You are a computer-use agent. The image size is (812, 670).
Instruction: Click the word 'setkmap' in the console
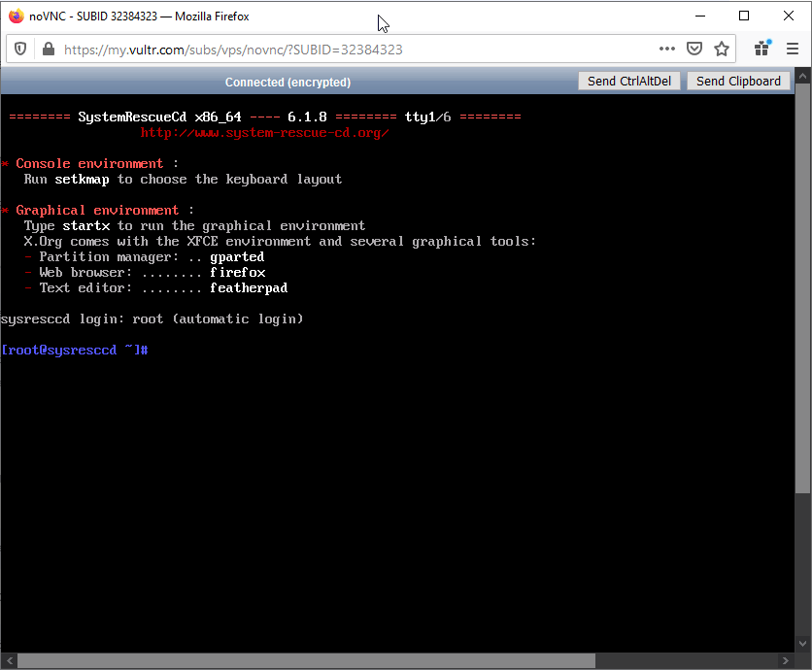(x=82, y=179)
